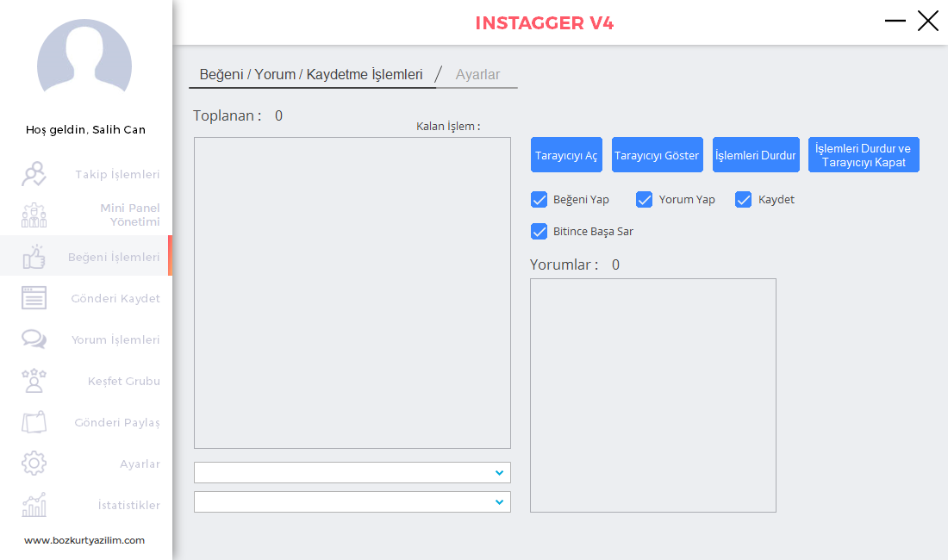Click inside the Toplanan list box

click(x=352, y=293)
